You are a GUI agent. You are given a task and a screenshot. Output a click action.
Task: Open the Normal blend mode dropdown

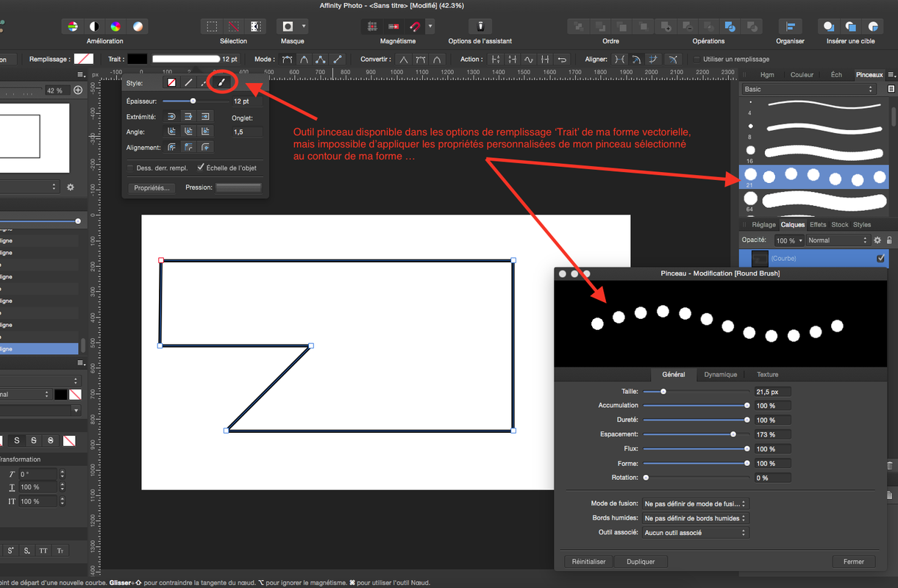pos(837,240)
